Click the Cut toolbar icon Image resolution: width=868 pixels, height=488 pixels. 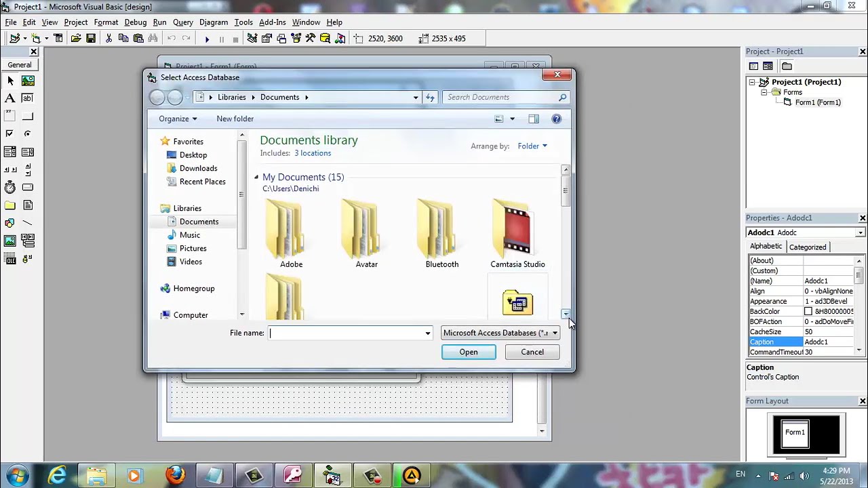point(108,39)
